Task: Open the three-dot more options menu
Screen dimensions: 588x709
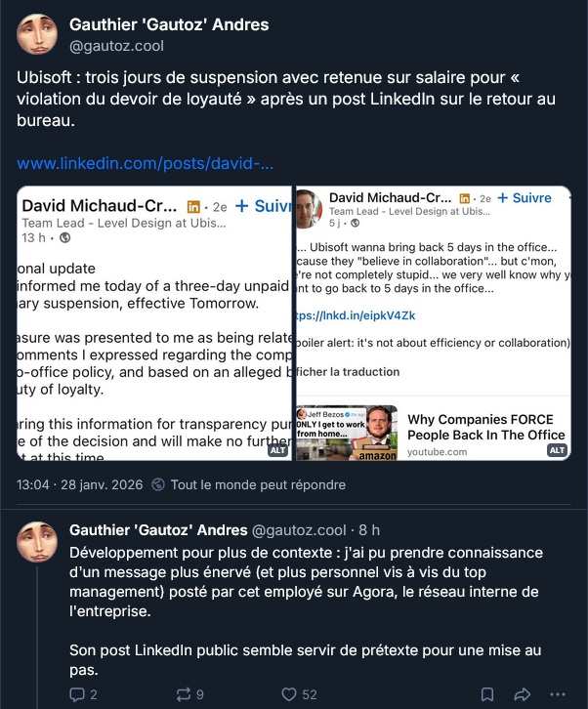Action: pyautogui.click(x=557, y=694)
